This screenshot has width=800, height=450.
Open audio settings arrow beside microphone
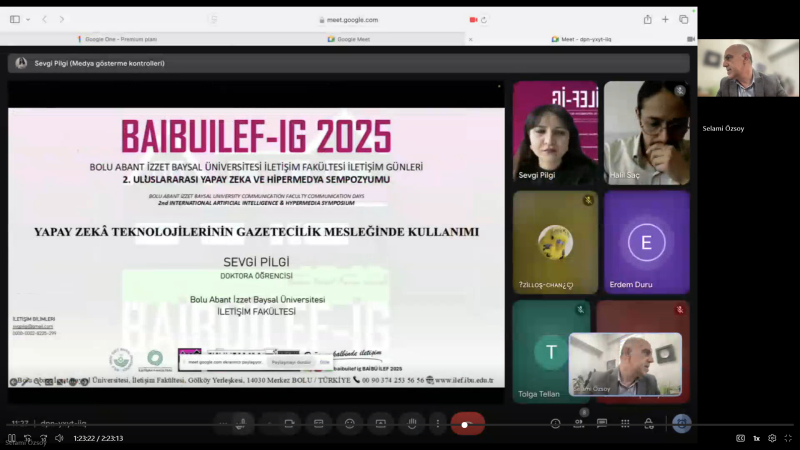pyautogui.click(x=223, y=423)
